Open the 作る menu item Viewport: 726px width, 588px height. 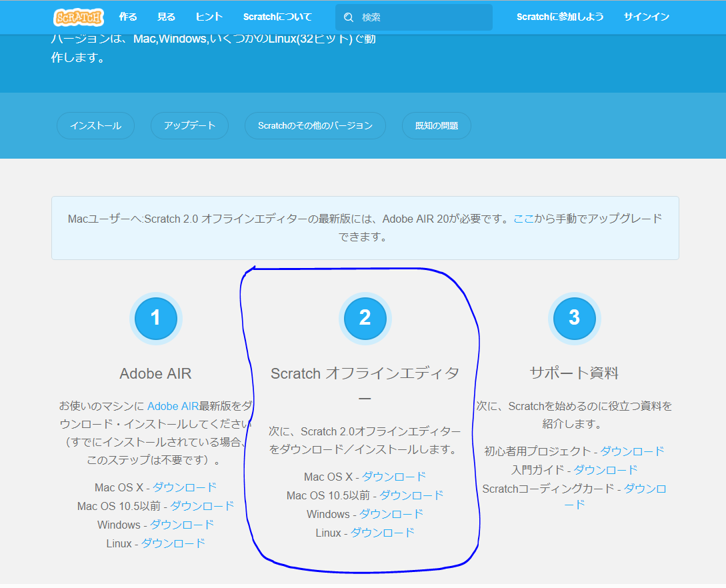128,17
